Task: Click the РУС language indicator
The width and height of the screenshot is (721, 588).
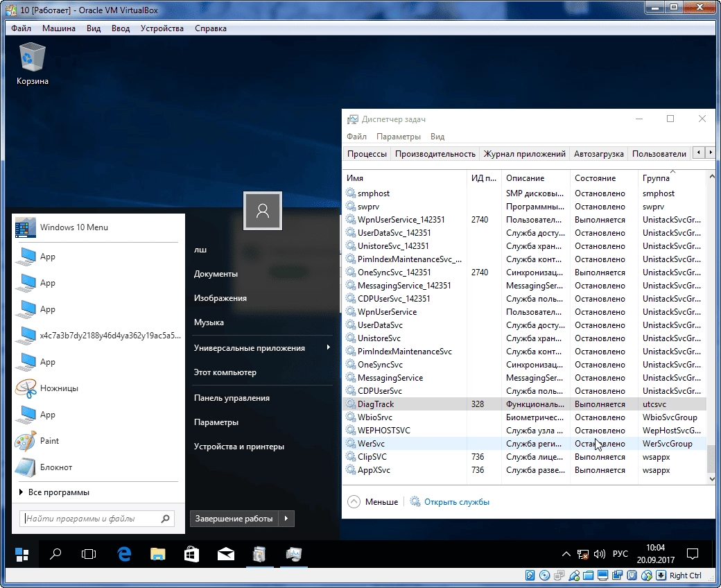Action: (x=620, y=554)
